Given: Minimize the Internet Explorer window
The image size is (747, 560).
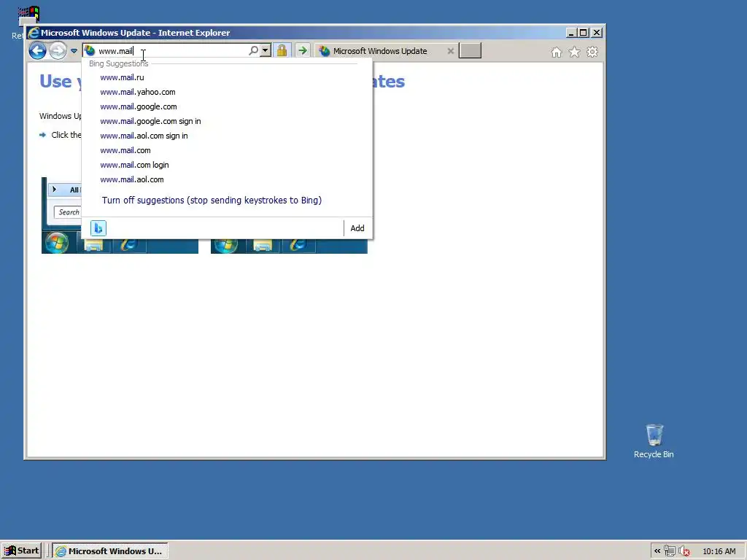Looking at the screenshot, I should point(572,33).
